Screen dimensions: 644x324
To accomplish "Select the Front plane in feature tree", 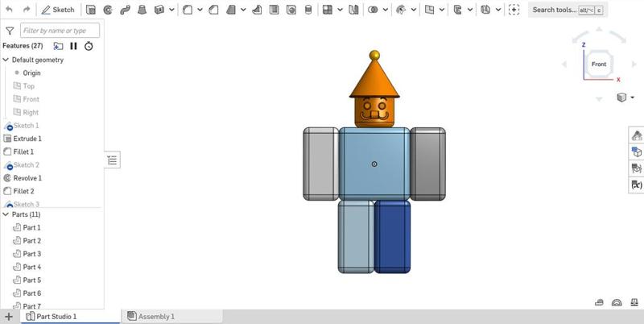I will (x=31, y=99).
